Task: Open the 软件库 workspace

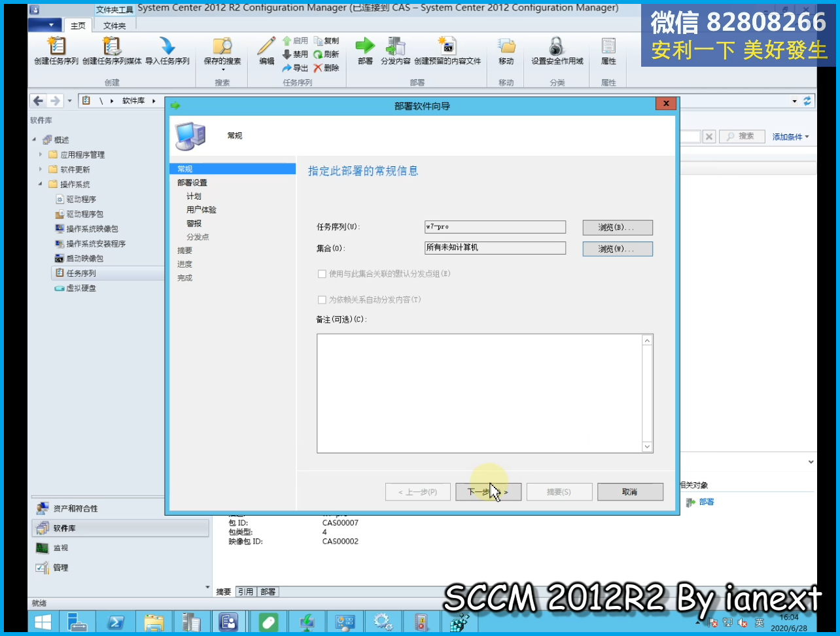Action: [120, 528]
